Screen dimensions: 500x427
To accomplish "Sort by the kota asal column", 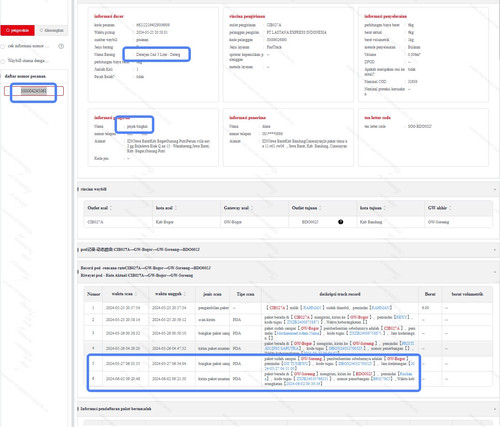I will [x=176, y=208].
